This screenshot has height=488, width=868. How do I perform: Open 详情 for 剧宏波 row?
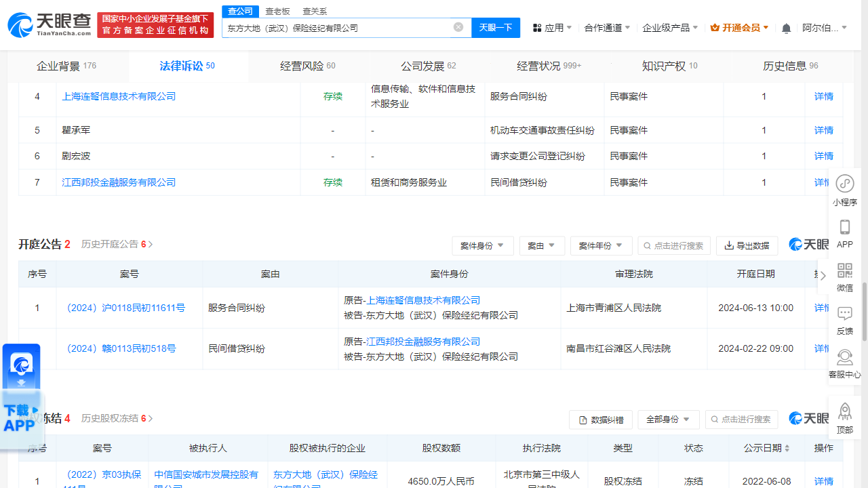[x=824, y=156]
